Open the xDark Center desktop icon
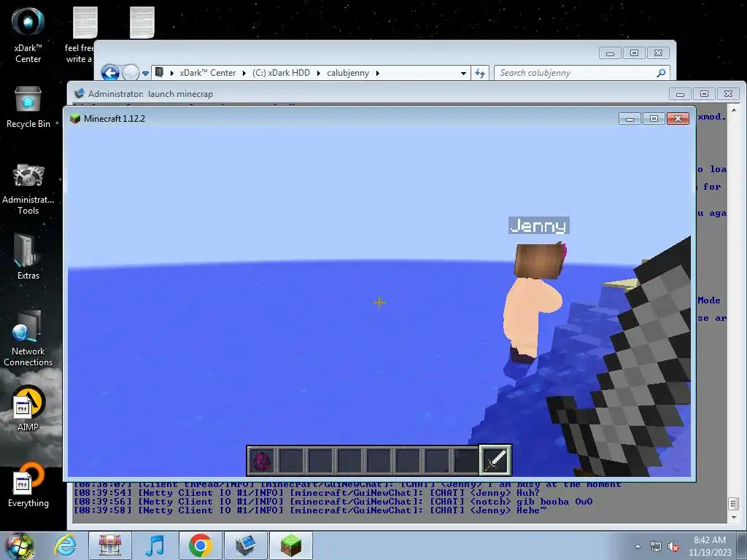Screen dimensions: 747x560 pos(28,34)
